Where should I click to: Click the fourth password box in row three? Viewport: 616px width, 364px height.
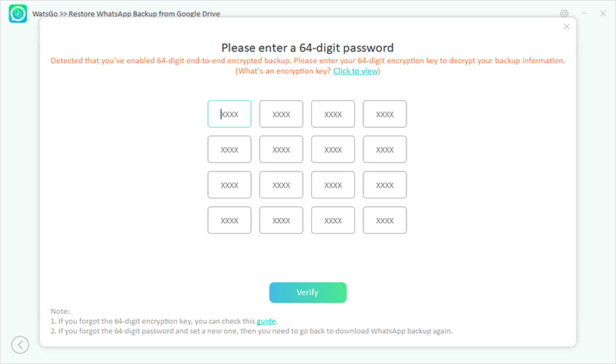tap(385, 185)
